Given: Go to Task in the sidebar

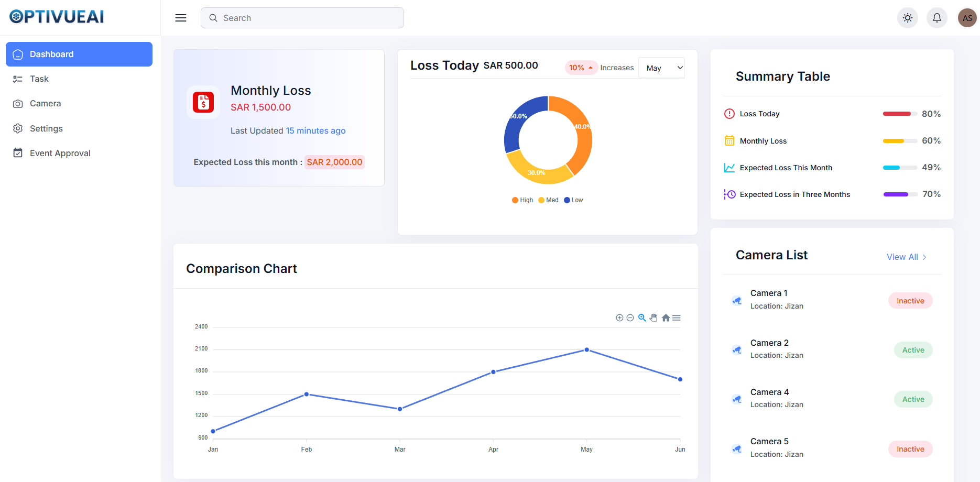Looking at the screenshot, I should (39, 79).
